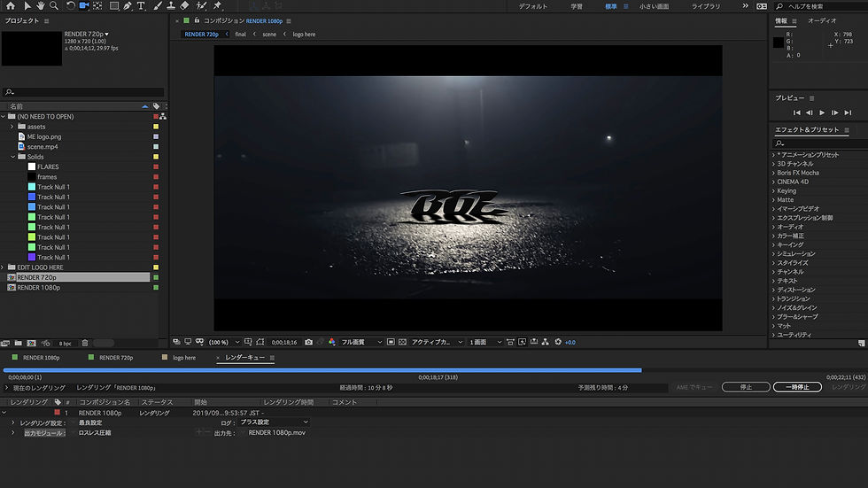The image size is (868, 488).
Task: Select the Unified Camera tool
Action: click(84, 5)
